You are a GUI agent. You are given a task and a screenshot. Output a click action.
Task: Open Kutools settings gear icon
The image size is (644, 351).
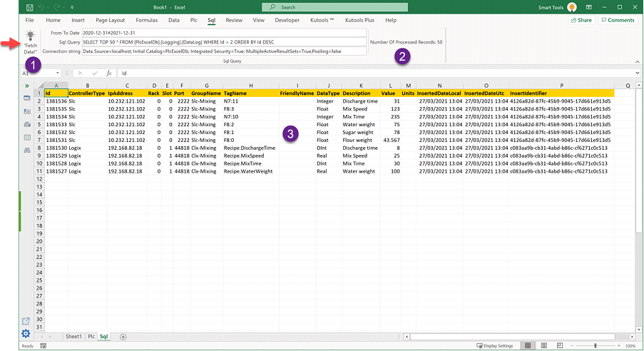26,333
